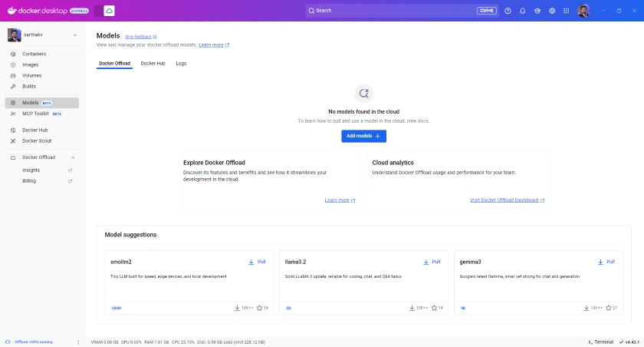
Task: Click the Explore Docker Offload heading
Action: 214,163
